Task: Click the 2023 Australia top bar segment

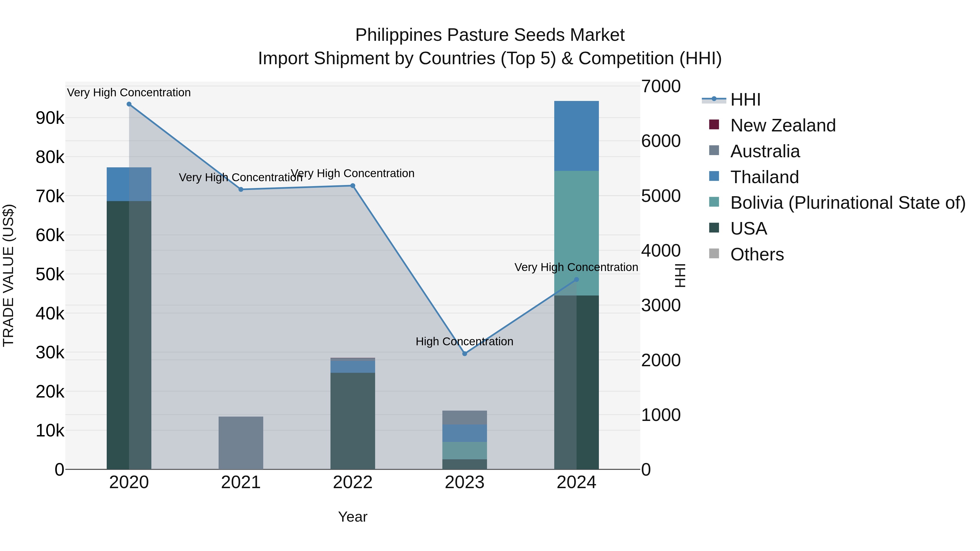Action: pos(464,417)
